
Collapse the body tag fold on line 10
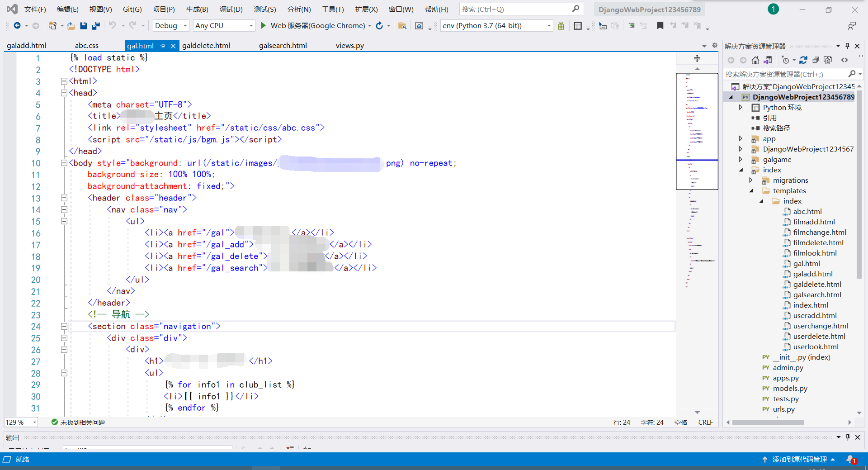click(64, 163)
